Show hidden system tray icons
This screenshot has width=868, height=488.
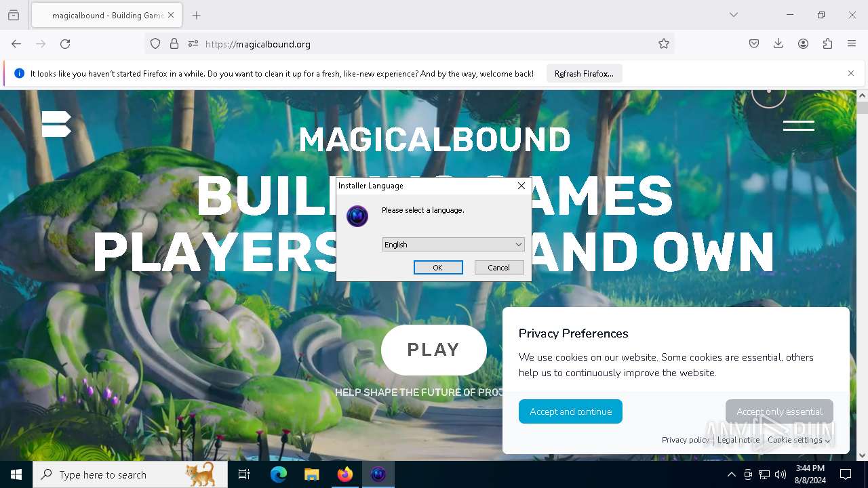731,474
